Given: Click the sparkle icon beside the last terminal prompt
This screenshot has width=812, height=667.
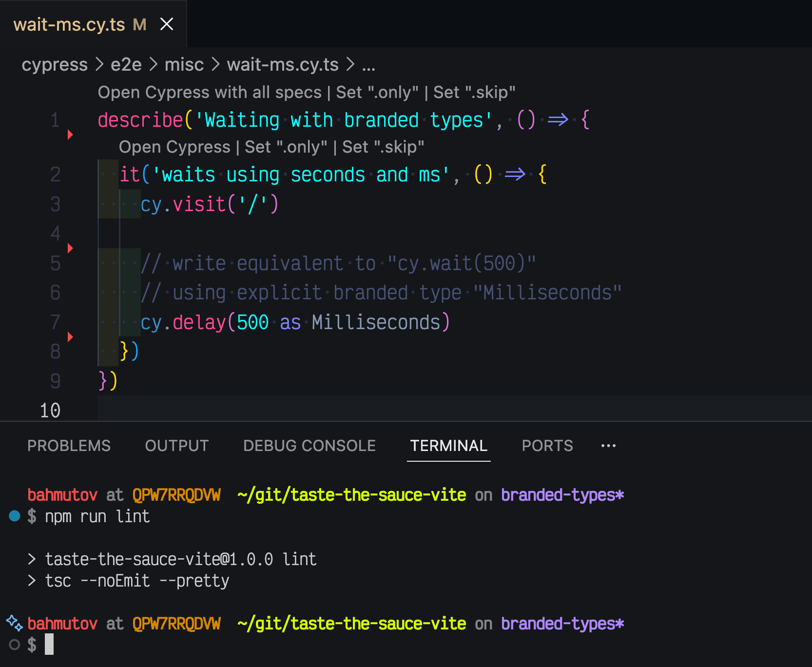Looking at the screenshot, I should (x=14, y=623).
